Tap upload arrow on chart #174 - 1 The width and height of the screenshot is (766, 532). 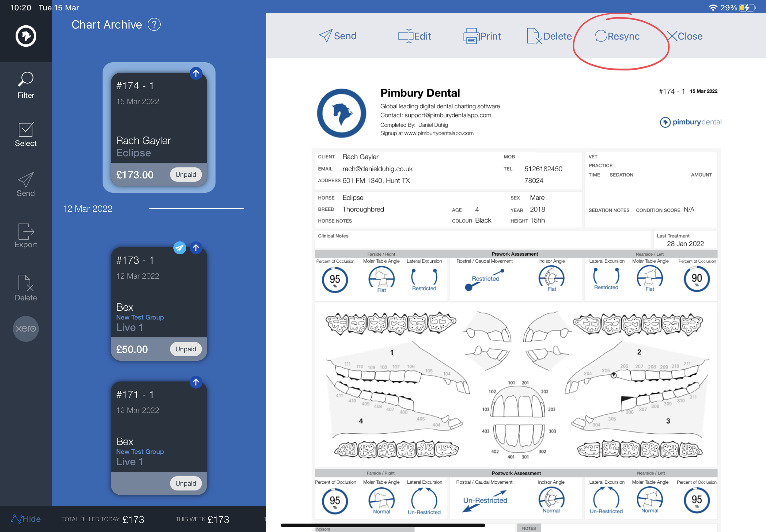[x=196, y=73]
